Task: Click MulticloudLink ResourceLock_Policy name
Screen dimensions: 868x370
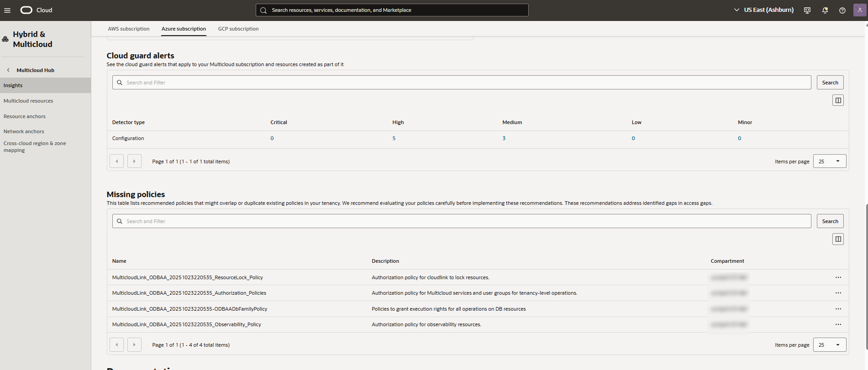Action: pos(188,277)
